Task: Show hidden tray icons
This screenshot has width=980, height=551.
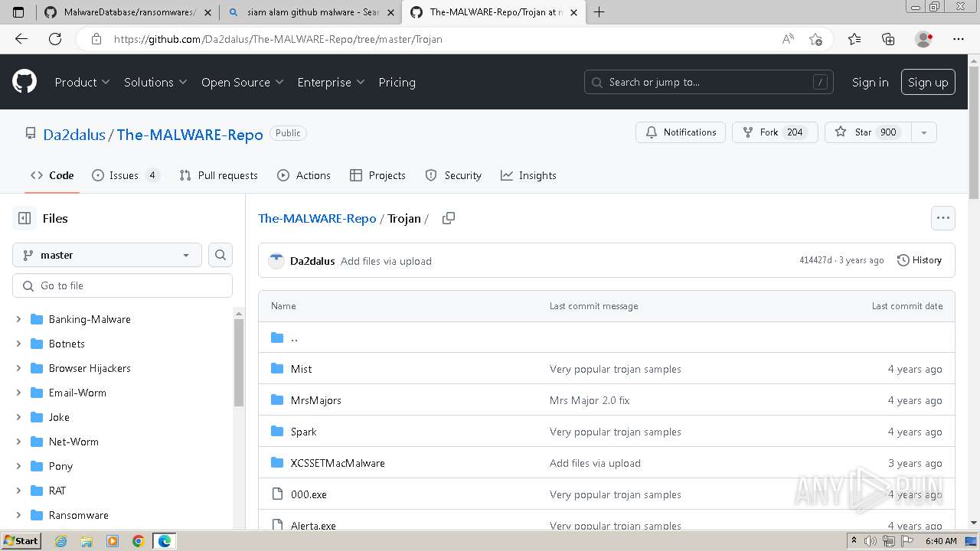Action: pos(854,541)
